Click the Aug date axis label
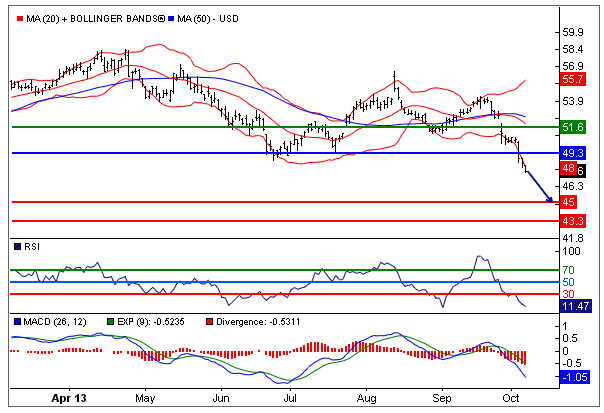The image size is (604, 413). tap(366, 398)
